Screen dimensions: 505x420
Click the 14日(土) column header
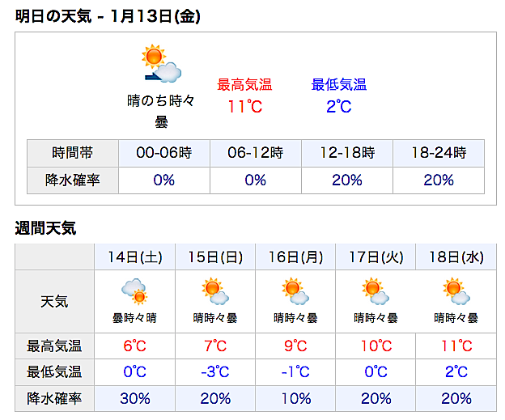tap(134, 257)
